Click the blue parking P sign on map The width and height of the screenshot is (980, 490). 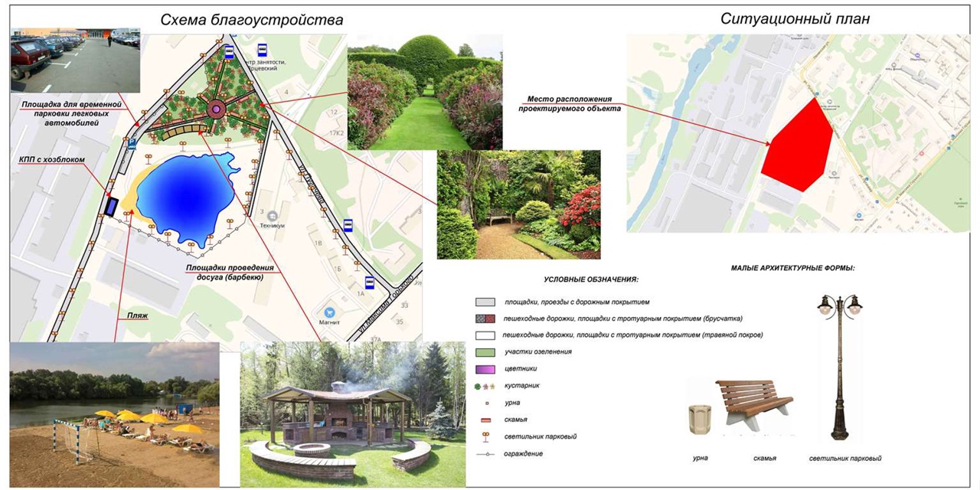(x=132, y=142)
